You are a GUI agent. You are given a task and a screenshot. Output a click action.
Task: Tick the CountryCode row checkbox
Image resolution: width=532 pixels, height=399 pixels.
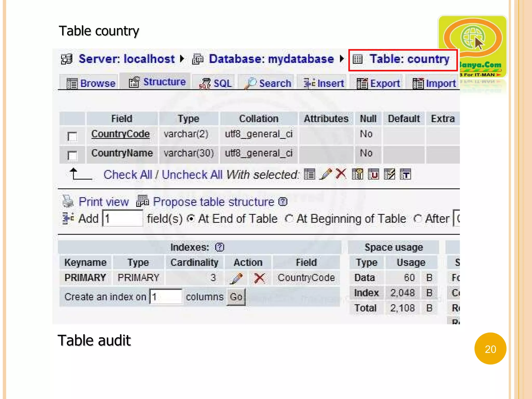[72, 136]
